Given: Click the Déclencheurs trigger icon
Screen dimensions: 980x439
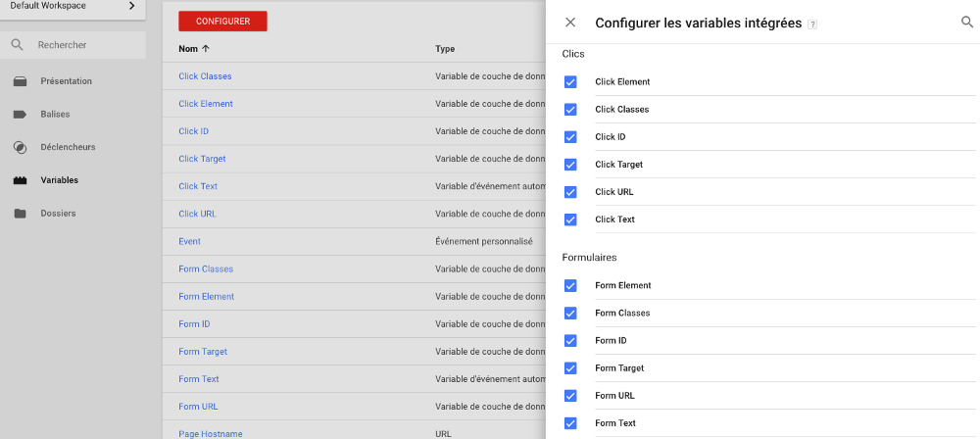Looking at the screenshot, I should point(20,148).
